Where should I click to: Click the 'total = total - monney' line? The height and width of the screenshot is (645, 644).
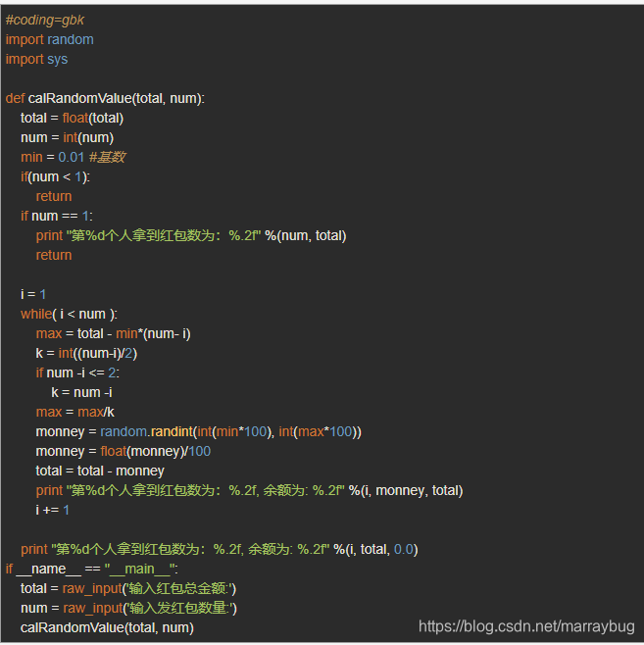tap(100, 471)
